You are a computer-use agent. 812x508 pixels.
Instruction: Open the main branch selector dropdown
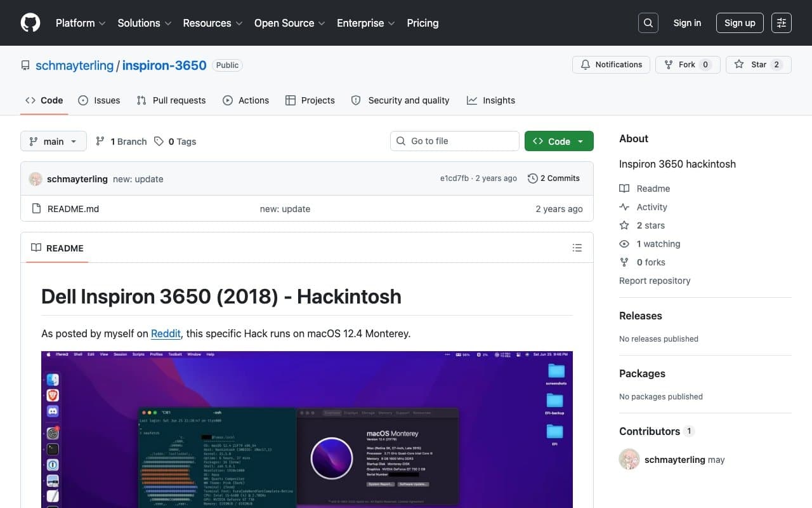(x=53, y=141)
